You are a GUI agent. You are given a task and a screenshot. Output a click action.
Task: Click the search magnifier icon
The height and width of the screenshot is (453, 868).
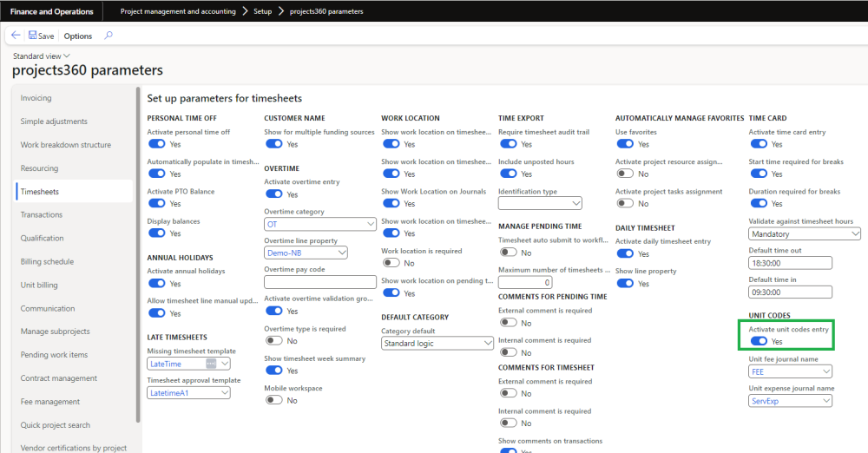coord(108,36)
